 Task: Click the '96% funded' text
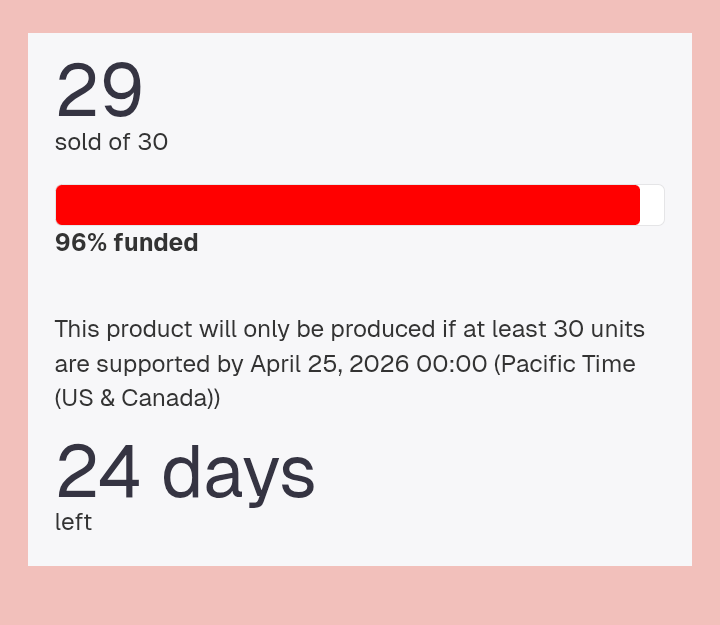point(127,242)
